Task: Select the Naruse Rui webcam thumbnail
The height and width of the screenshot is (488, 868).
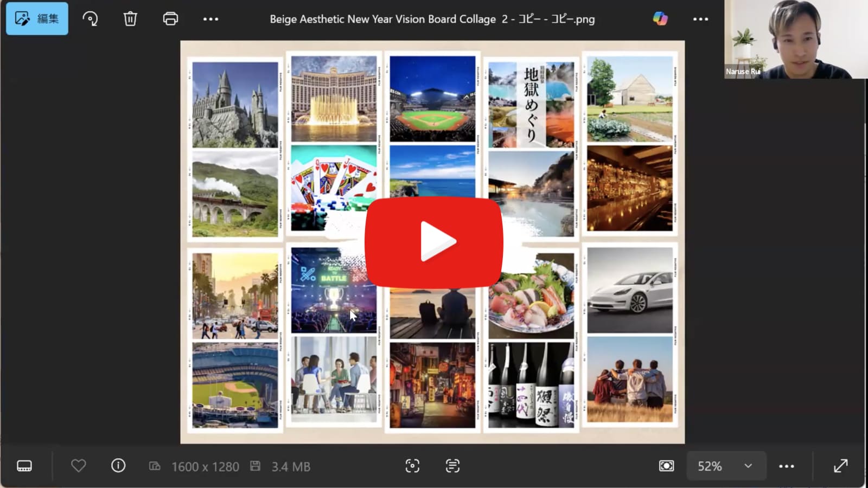Action: tap(795, 39)
